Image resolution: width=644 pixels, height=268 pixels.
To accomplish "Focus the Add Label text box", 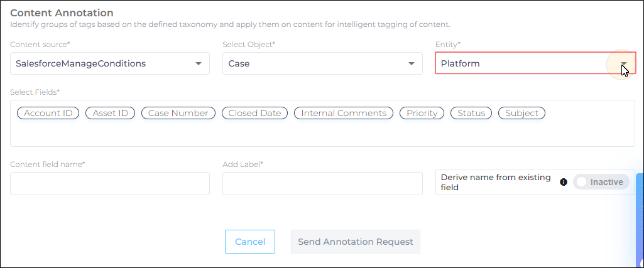I will [322, 183].
